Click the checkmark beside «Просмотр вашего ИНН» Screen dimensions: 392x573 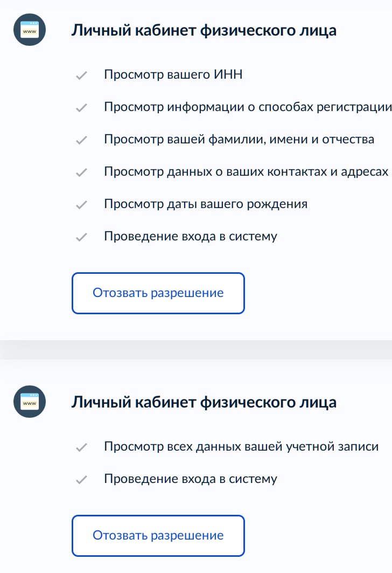[81, 75]
